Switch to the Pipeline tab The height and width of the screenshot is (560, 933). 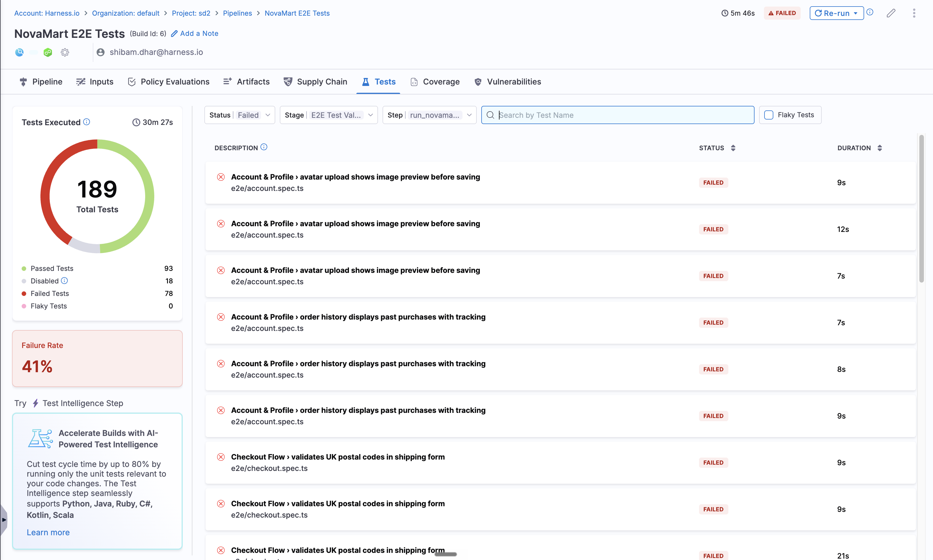[x=41, y=81]
